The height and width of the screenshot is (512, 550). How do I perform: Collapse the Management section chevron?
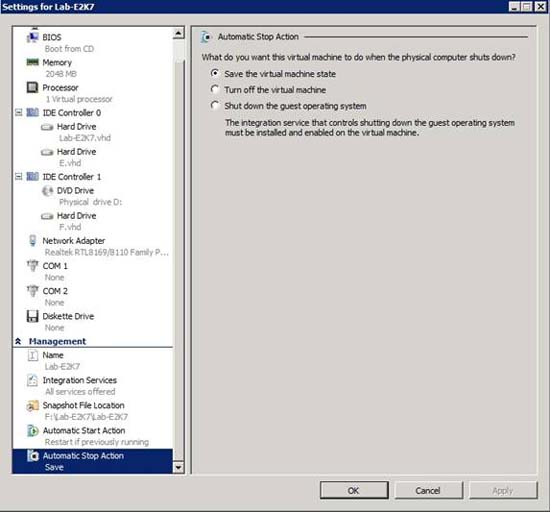pos(18,341)
